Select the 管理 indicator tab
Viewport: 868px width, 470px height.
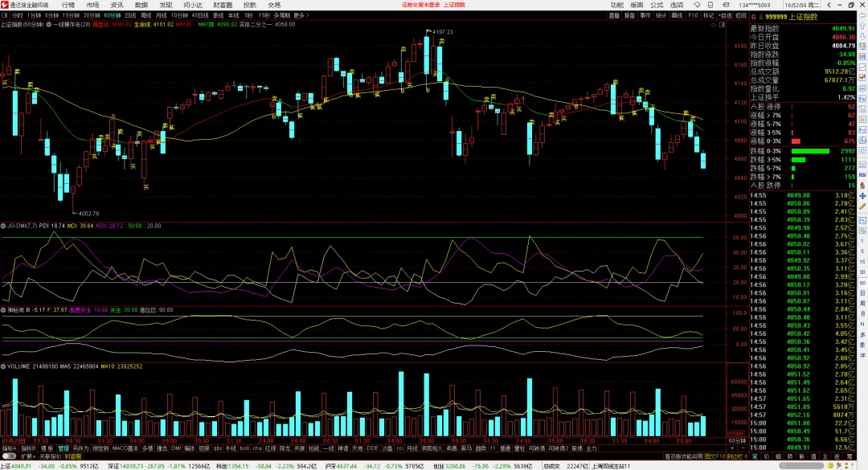click(x=63, y=448)
